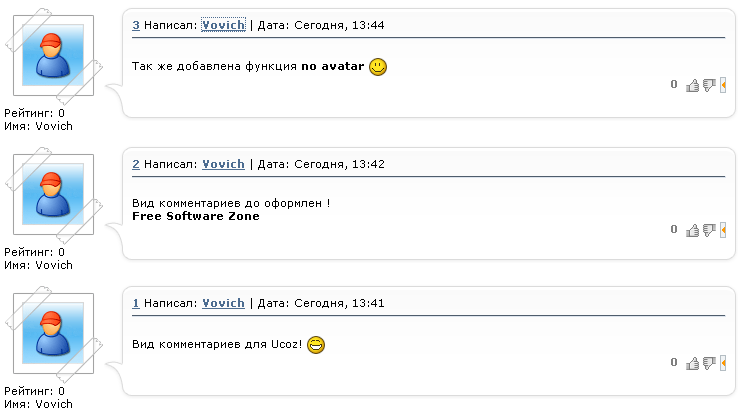Click the avatar beside comment 2
The width and height of the screenshot is (744, 413).
[x=53, y=195]
